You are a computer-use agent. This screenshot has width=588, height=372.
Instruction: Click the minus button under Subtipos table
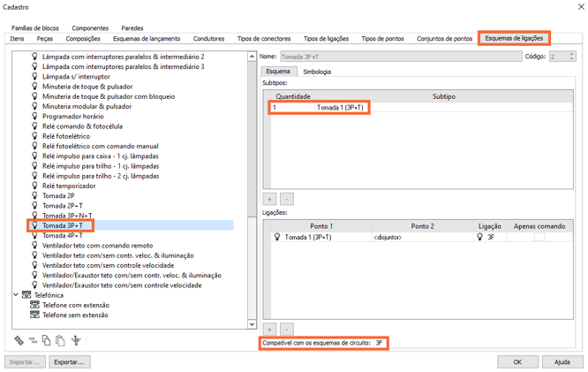pos(287,200)
